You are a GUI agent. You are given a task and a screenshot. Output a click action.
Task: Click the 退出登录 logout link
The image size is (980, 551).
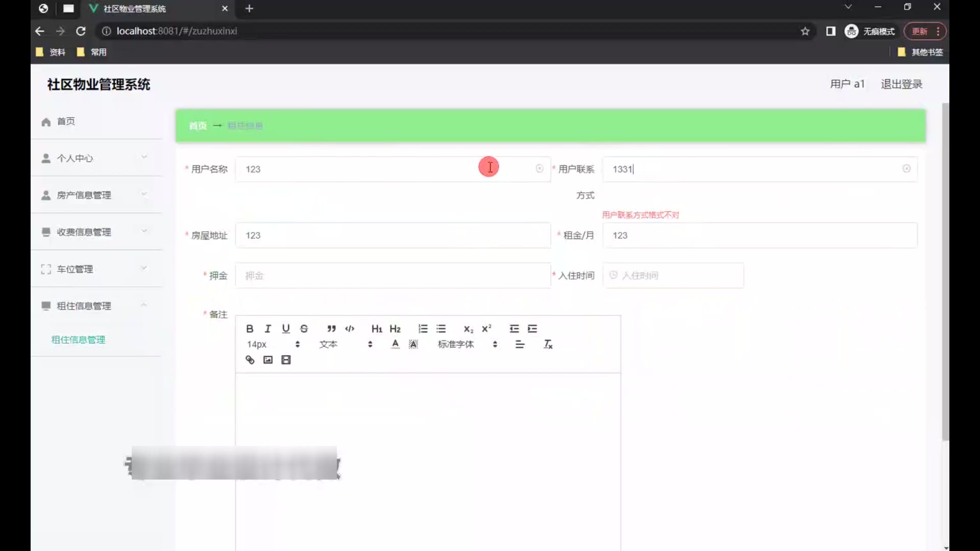click(x=901, y=84)
